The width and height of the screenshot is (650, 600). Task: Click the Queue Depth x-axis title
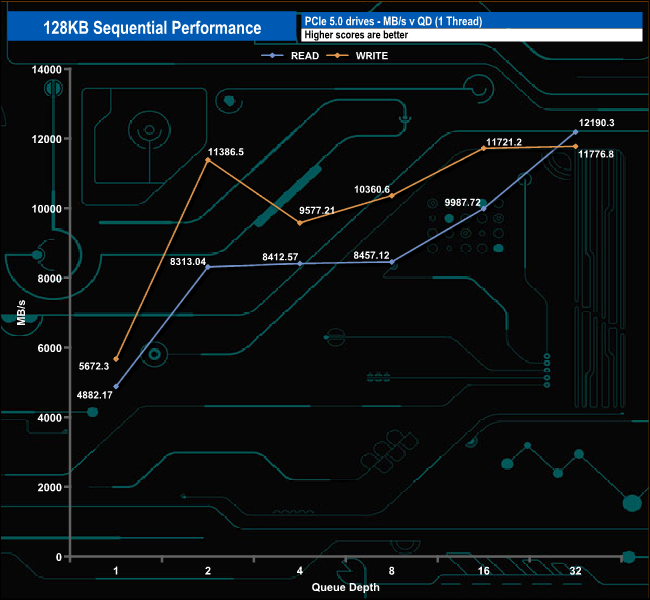click(345, 588)
